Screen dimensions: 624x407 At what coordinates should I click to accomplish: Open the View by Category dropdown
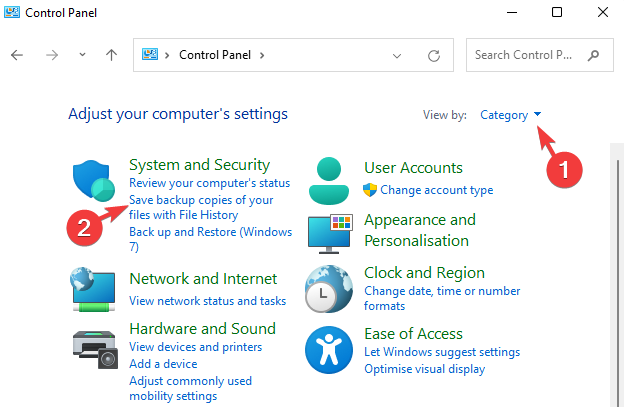coord(510,115)
